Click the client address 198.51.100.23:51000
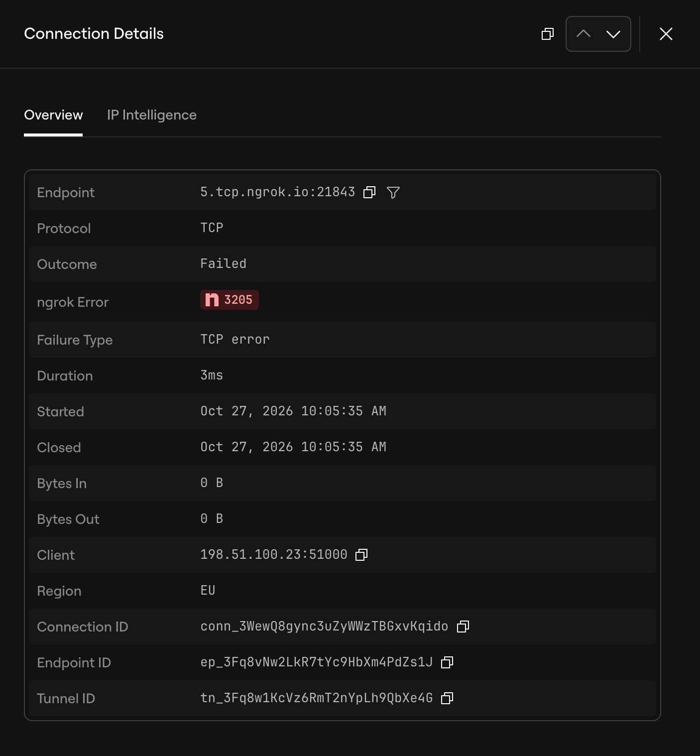Image resolution: width=700 pixels, height=756 pixels. tap(274, 555)
